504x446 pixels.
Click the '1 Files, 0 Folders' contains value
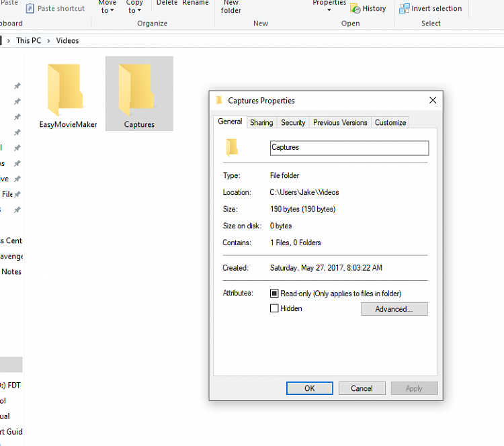click(x=296, y=242)
